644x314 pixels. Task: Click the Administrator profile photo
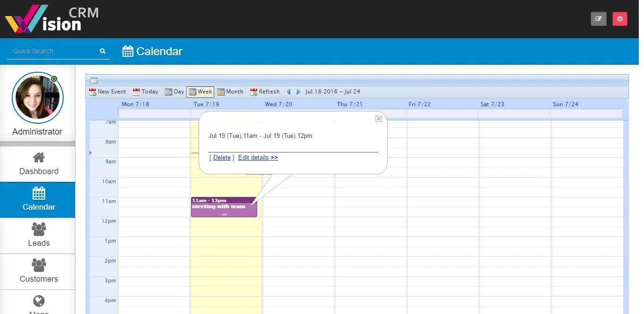[37, 98]
